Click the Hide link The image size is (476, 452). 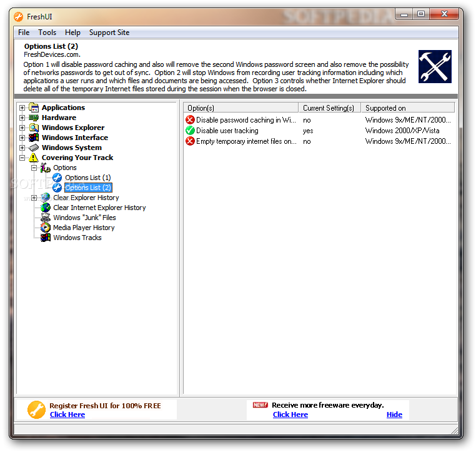click(394, 414)
